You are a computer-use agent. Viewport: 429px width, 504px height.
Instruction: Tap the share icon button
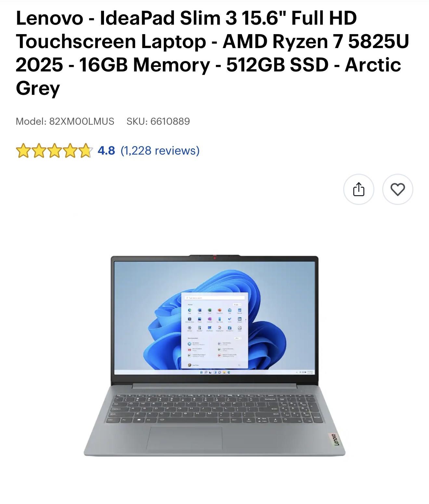point(358,189)
